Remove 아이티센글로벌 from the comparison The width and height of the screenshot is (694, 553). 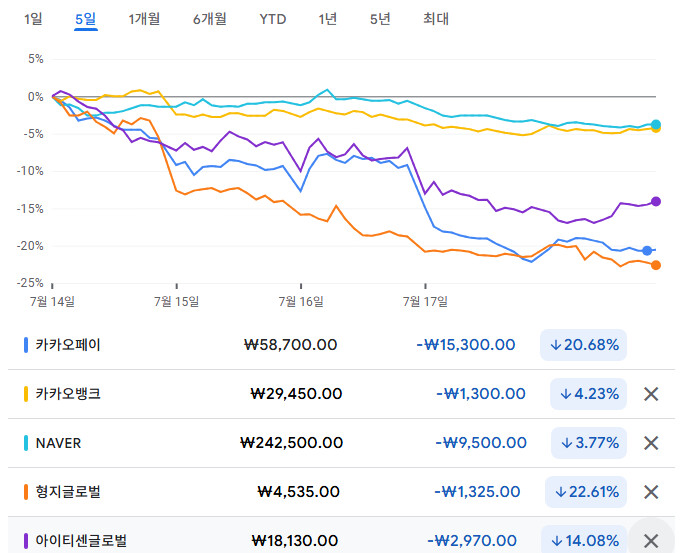[x=651, y=540]
